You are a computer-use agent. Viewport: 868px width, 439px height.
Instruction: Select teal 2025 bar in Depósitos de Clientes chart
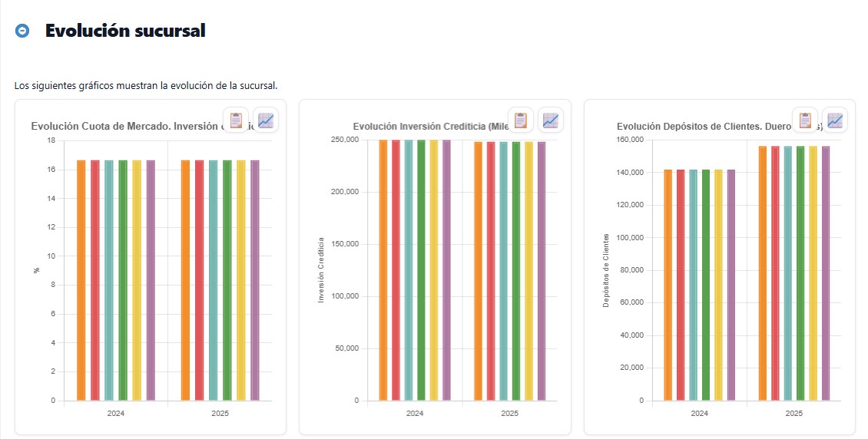788,273
